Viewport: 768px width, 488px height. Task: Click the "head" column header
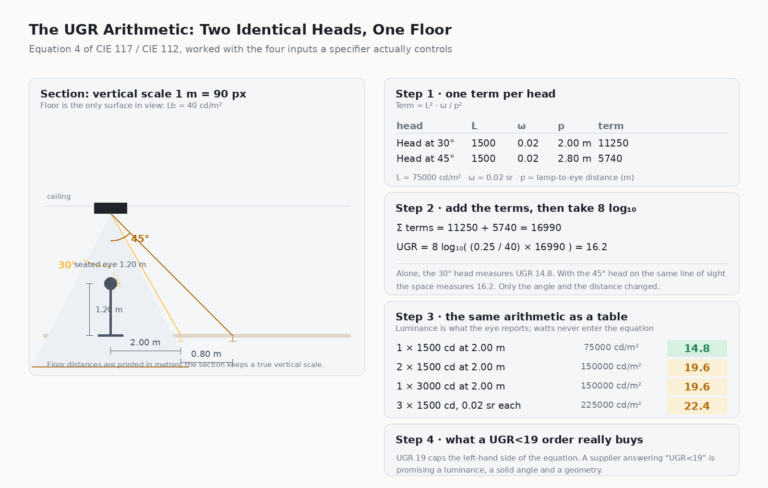pyautogui.click(x=409, y=126)
